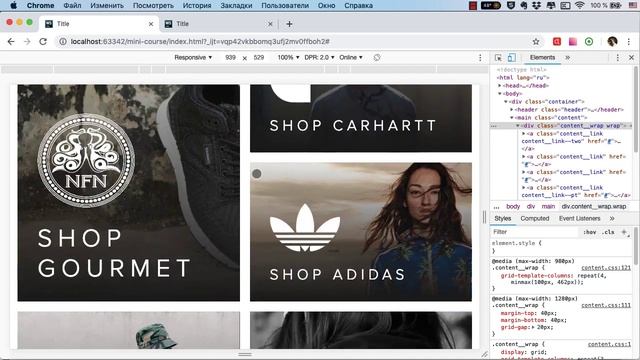
Task: Open the История menu
Action: [197, 5]
